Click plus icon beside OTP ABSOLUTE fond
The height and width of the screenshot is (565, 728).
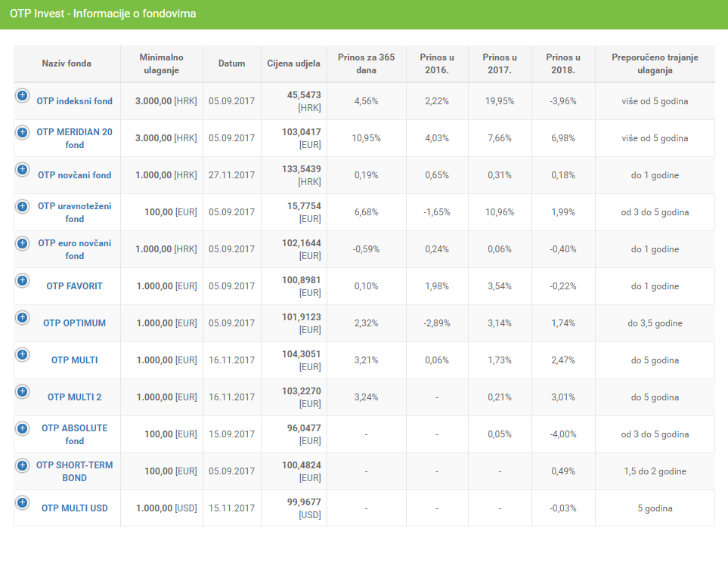22,428
